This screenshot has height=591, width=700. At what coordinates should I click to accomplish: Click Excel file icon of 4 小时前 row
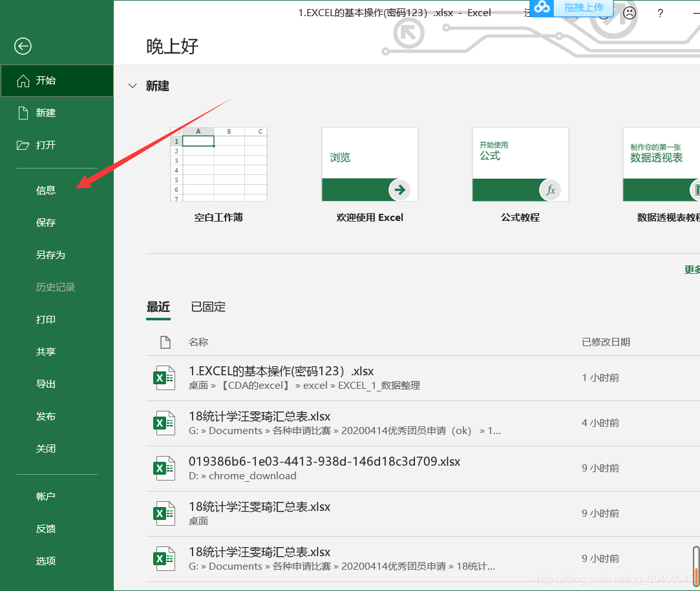click(x=164, y=423)
